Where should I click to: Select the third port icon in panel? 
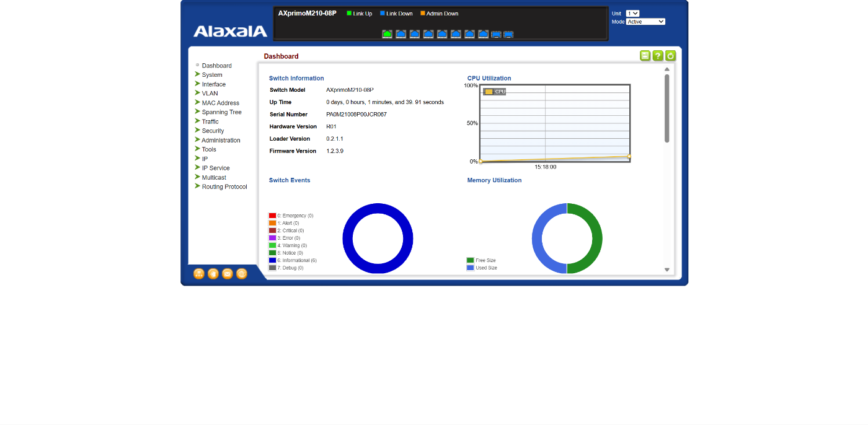pyautogui.click(x=415, y=34)
